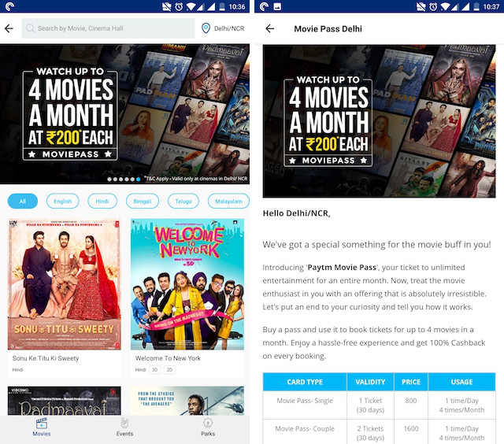Tap the Sonu Ke Titu Ki Sweety title
Viewport: 504px width, 444px height.
[x=46, y=358]
